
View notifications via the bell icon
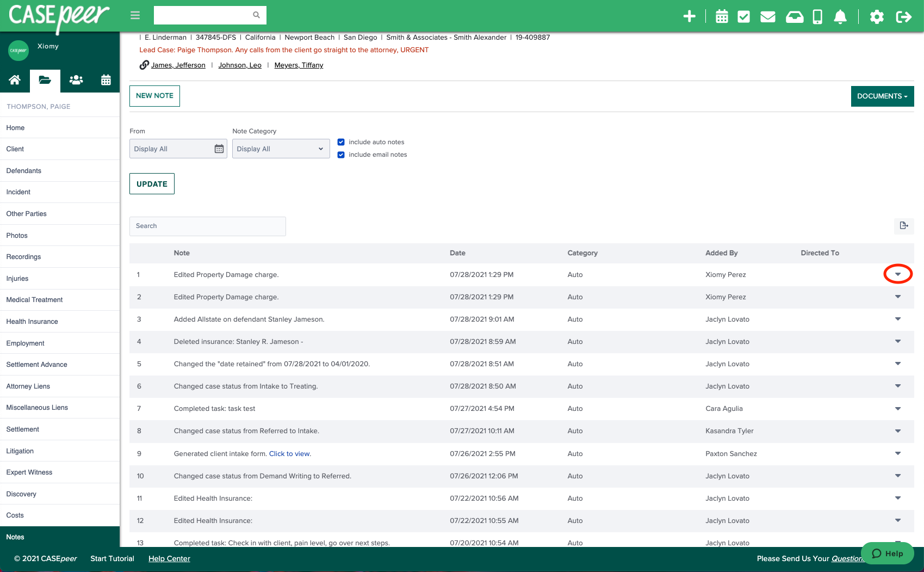pyautogui.click(x=839, y=17)
